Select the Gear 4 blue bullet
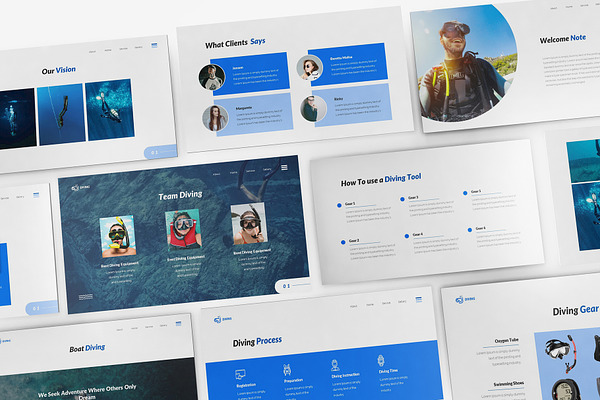Screen dimensions: 600x400 tap(407, 236)
